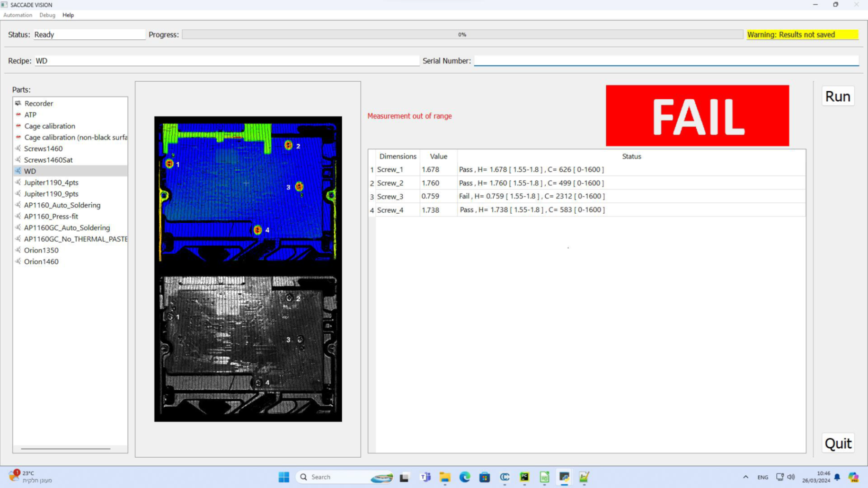Select the Recorder part
The image size is (868, 488).
70,103
